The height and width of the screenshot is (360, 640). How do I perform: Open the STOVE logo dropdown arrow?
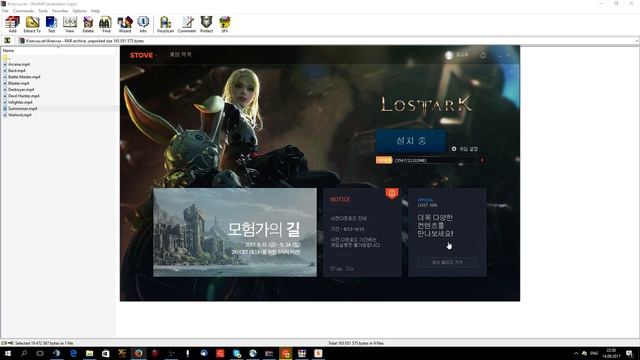coord(156,56)
